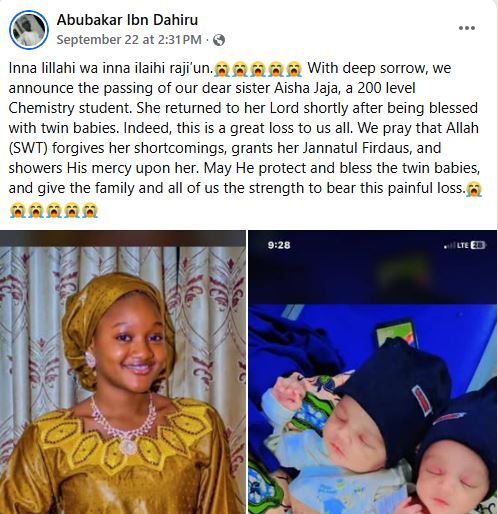Open Abubakar Ibn Dahiru's profile picture
Viewport: 498px width, 514px height.
[x=29, y=30]
